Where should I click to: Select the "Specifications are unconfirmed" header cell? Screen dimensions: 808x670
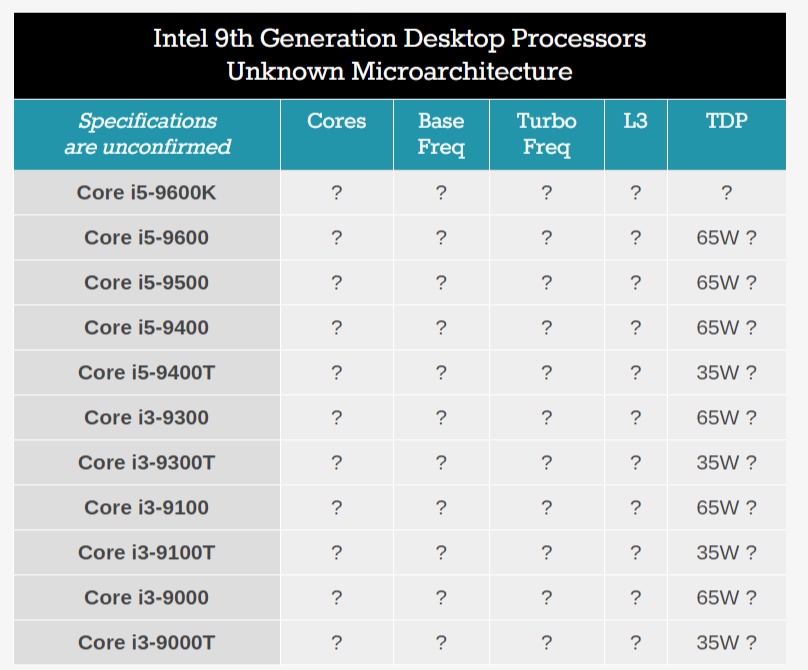point(147,134)
